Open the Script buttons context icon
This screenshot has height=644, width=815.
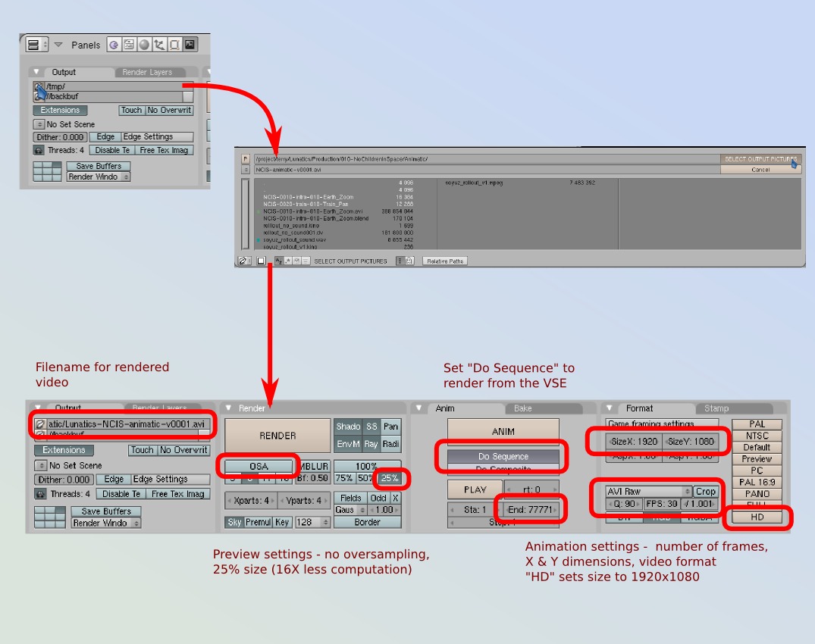128,45
